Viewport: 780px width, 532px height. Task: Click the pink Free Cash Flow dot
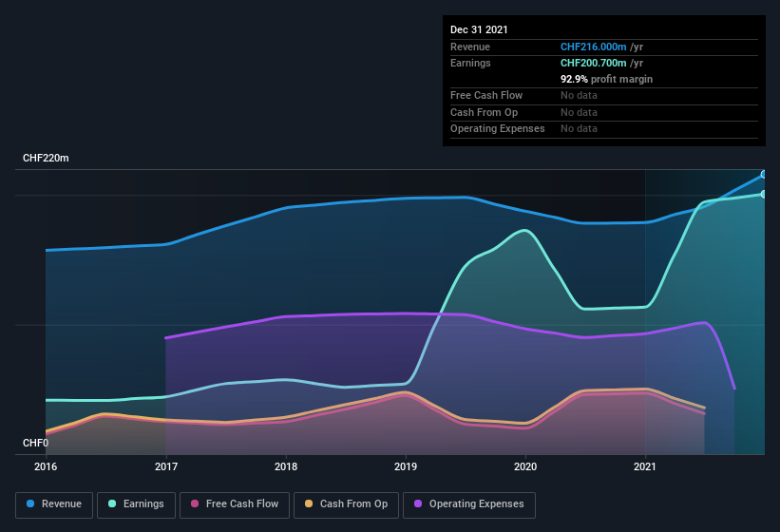[x=195, y=503]
